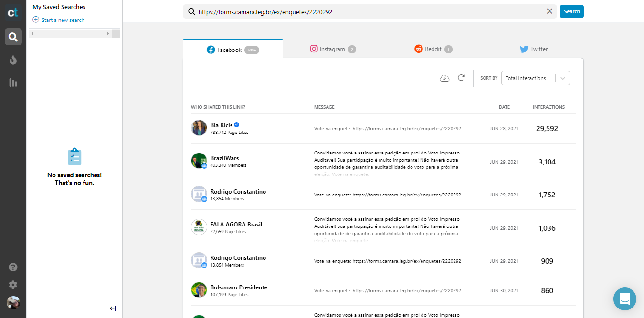
Task: Open the user profile avatar menu
Action: pos(13,303)
